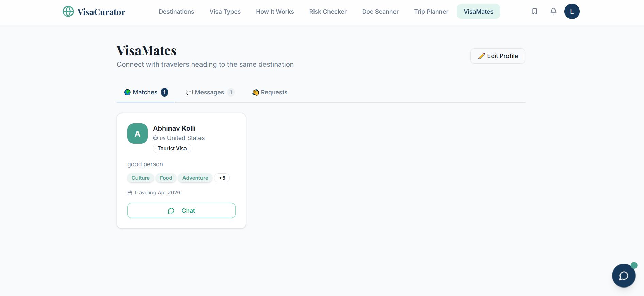Open the user avatar L menu
Image resolution: width=644 pixels, height=296 pixels.
572,12
